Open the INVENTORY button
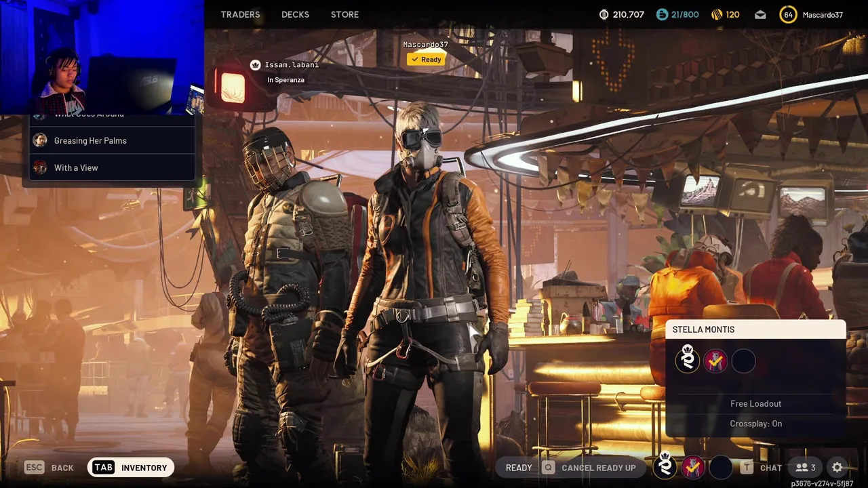Viewport: 868px width, 488px height. click(x=131, y=468)
